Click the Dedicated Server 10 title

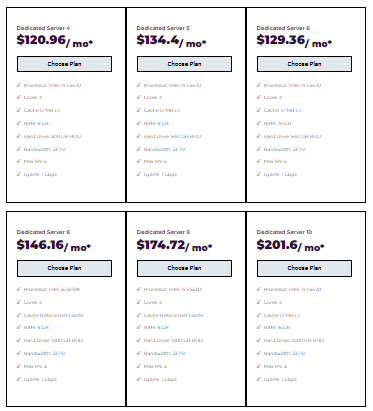(284, 232)
